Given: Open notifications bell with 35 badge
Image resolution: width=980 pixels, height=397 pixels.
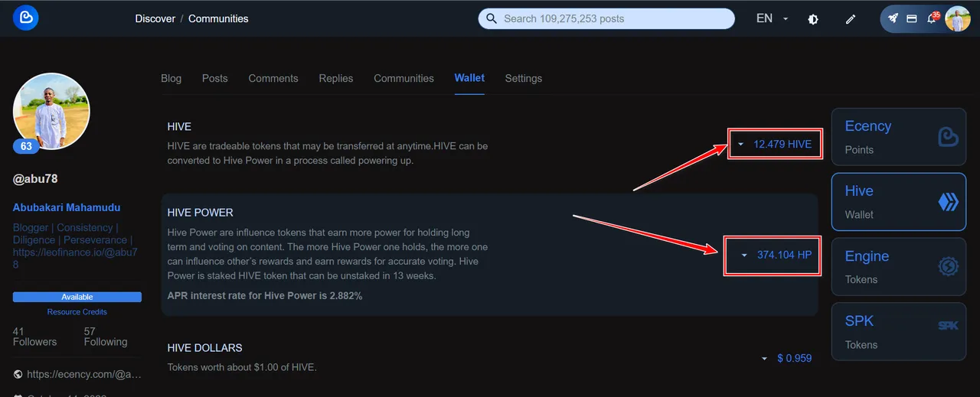Looking at the screenshot, I should tap(932, 18).
